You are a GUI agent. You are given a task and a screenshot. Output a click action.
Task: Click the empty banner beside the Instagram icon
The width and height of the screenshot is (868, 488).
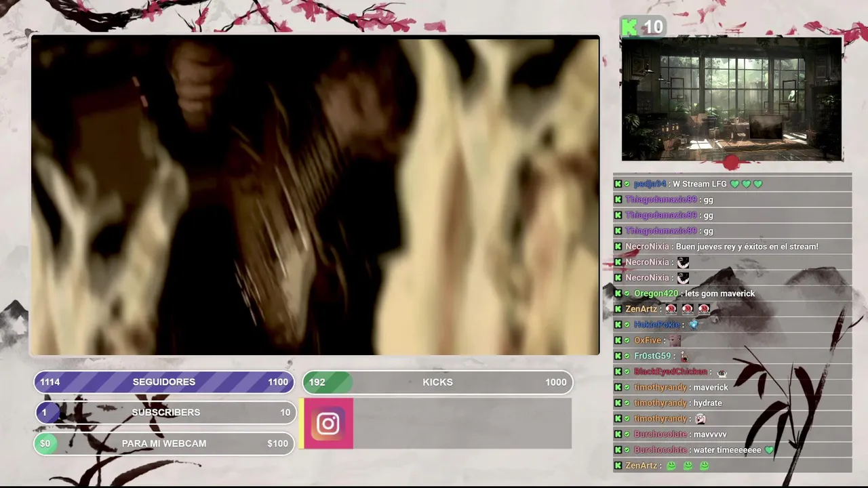coord(462,424)
